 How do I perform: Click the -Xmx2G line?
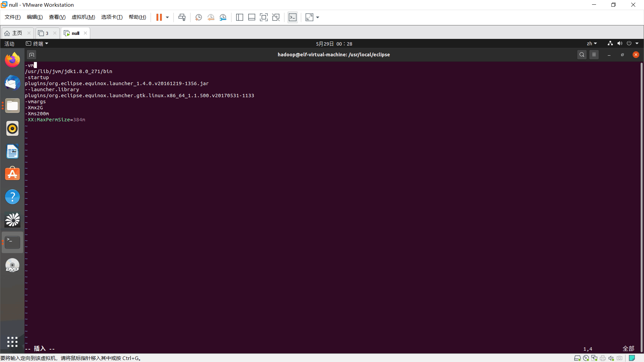click(x=34, y=108)
